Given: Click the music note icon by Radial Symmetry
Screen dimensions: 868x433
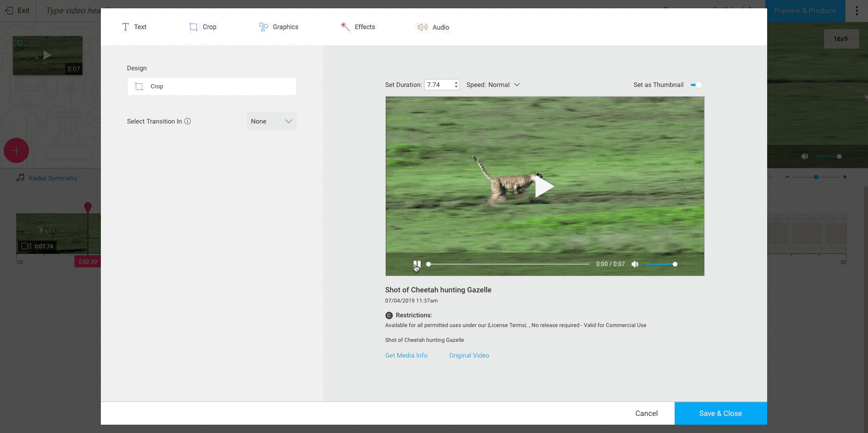Looking at the screenshot, I should [20, 178].
